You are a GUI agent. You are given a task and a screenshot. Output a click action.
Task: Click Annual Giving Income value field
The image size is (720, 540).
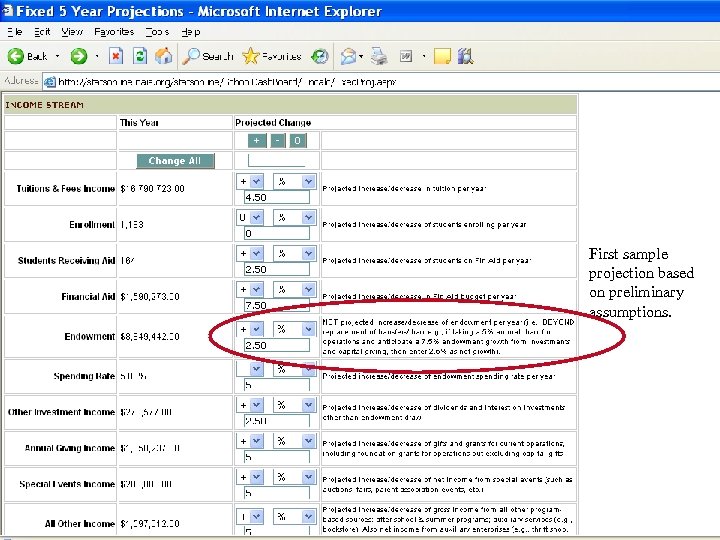pyautogui.click(x=277, y=457)
